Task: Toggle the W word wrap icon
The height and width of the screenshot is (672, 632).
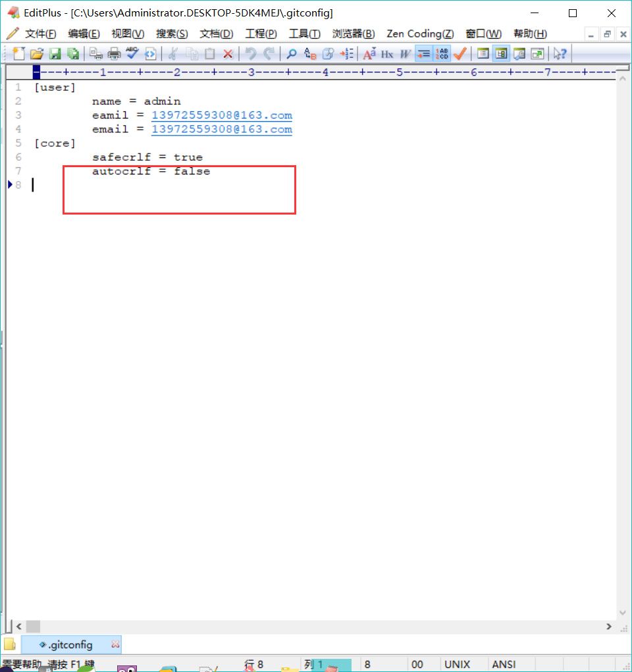Action: [x=405, y=53]
